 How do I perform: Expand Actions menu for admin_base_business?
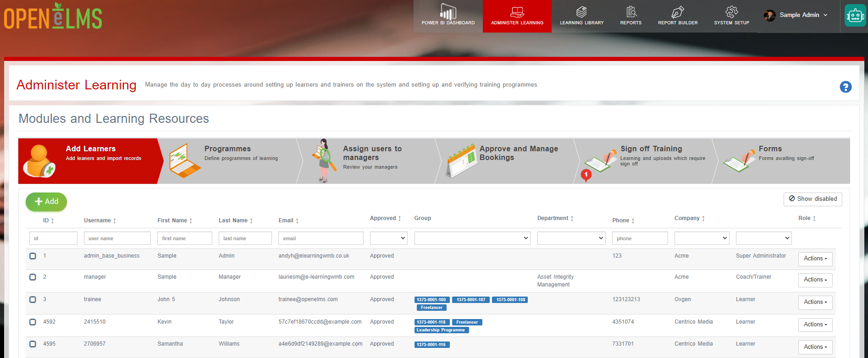click(815, 259)
